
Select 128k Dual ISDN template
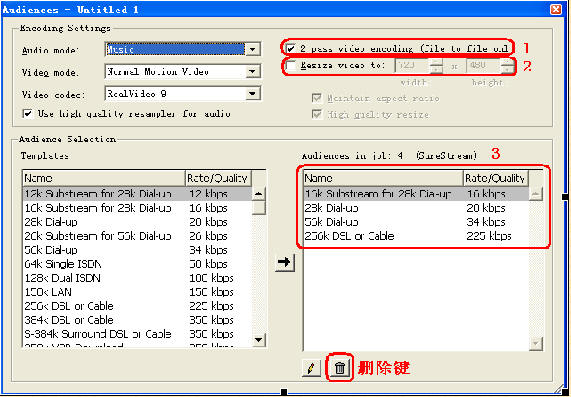pyautogui.click(x=137, y=278)
